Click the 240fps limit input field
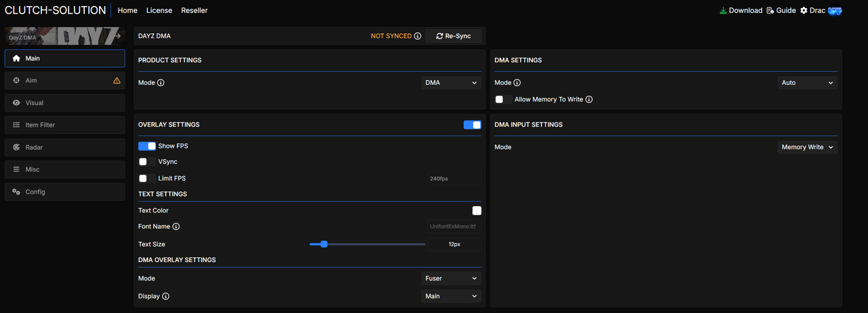 point(454,178)
